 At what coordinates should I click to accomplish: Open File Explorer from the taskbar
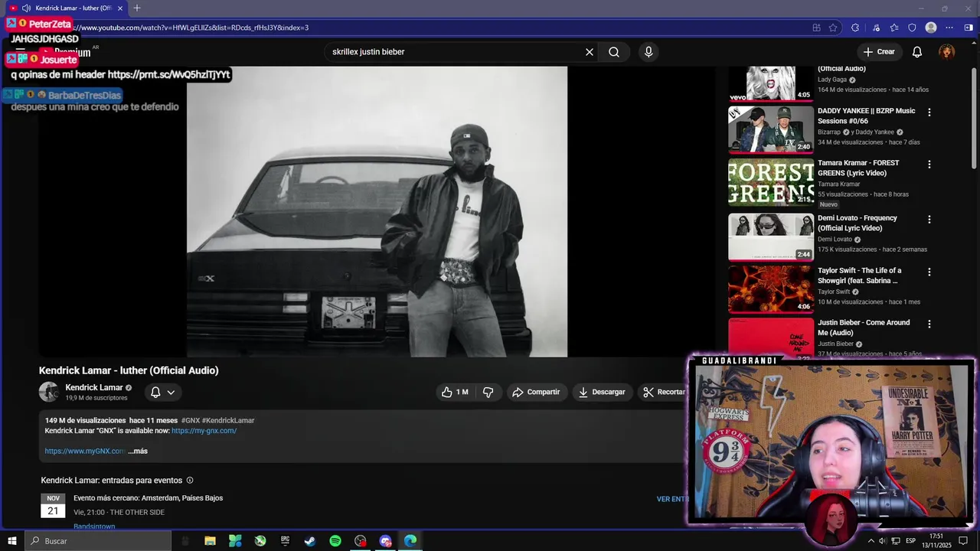[210, 541]
